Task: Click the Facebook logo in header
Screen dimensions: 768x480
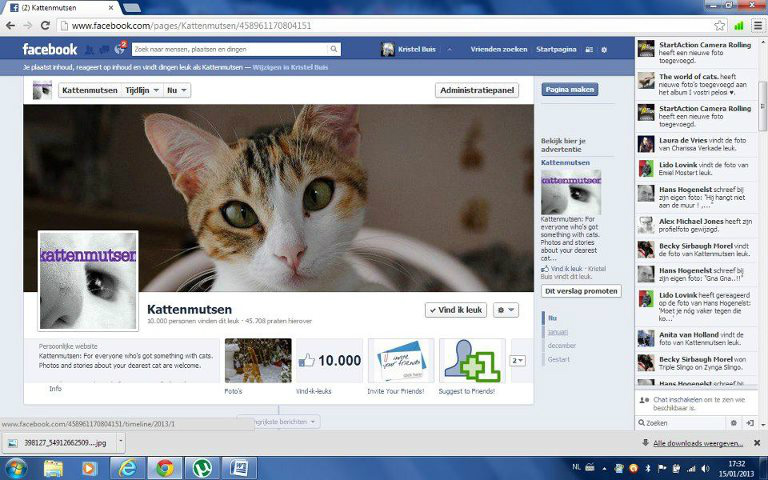Action: tap(49, 49)
